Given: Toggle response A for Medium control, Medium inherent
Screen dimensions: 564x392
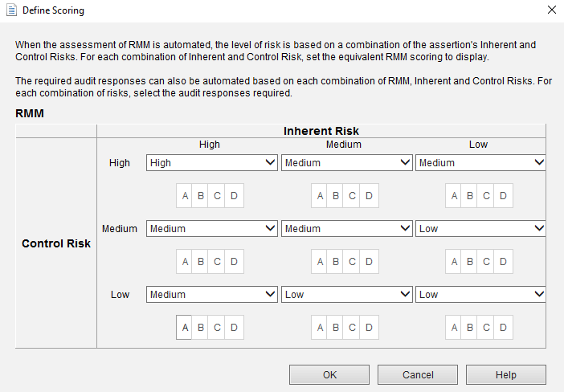Looking at the screenshot, I should click(x=320, y=261).
